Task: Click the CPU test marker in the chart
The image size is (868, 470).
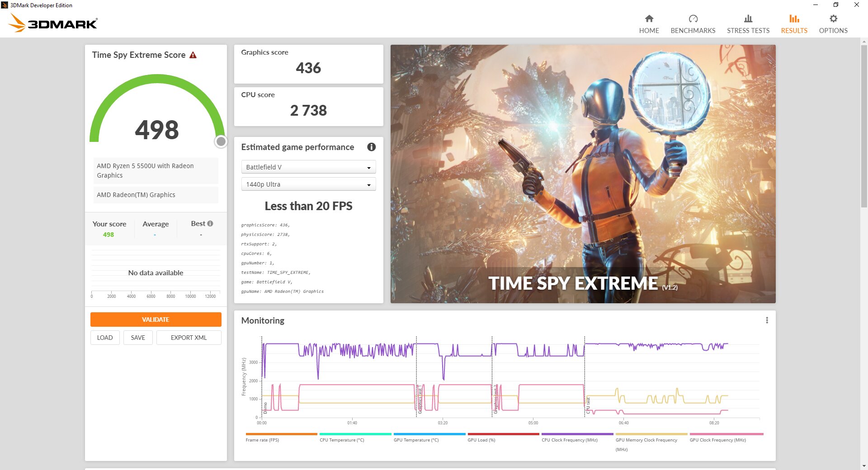Action: tap(588, 405)
